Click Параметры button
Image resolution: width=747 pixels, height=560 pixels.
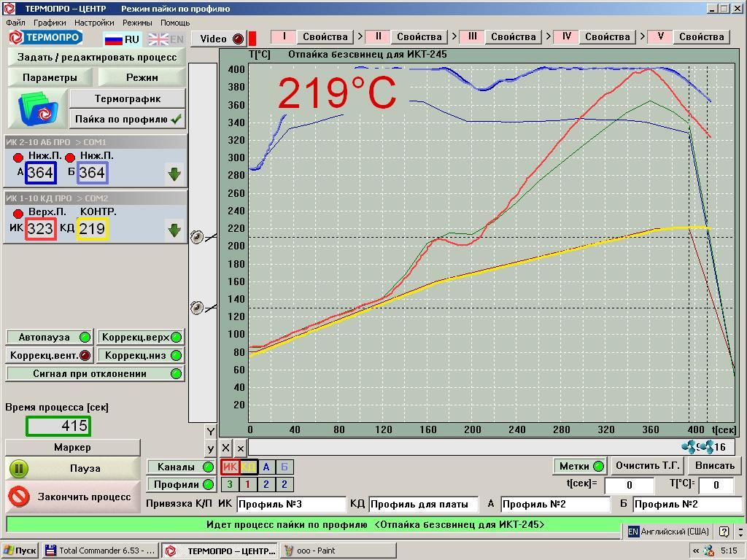50,77
